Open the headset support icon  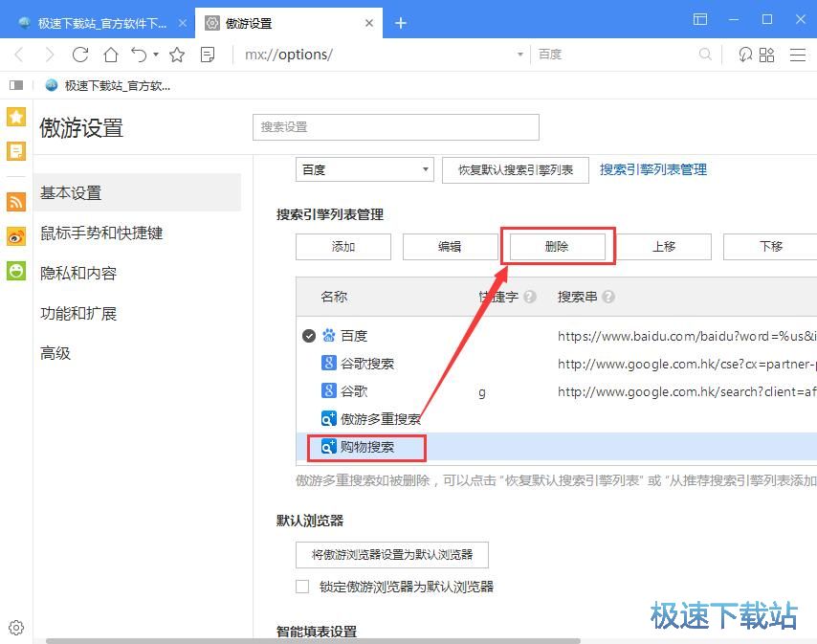tap(745, 55)
